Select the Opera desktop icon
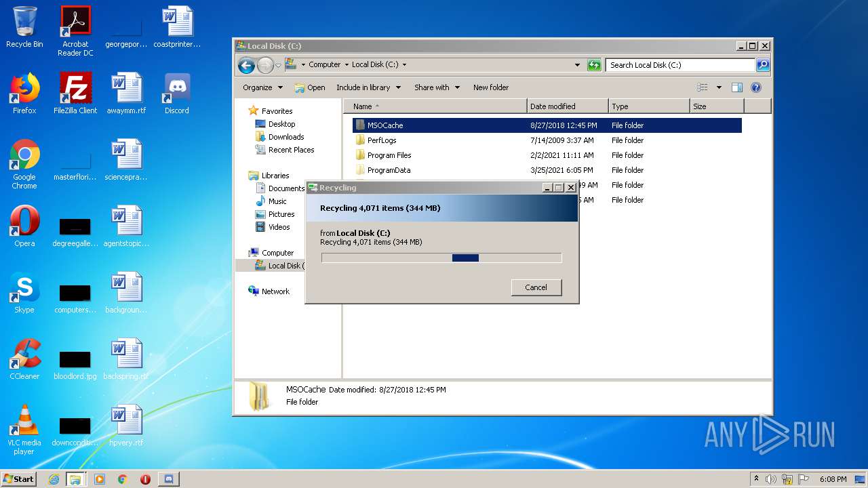868x488 pixels. 24,226
